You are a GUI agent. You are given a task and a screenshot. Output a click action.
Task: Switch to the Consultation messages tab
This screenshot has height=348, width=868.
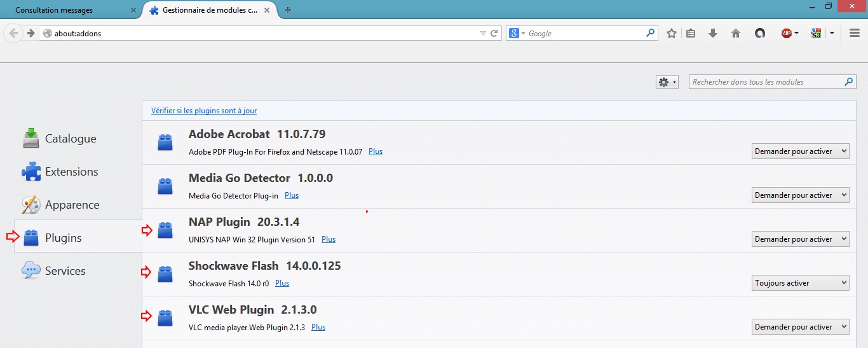tap(54, 10)
